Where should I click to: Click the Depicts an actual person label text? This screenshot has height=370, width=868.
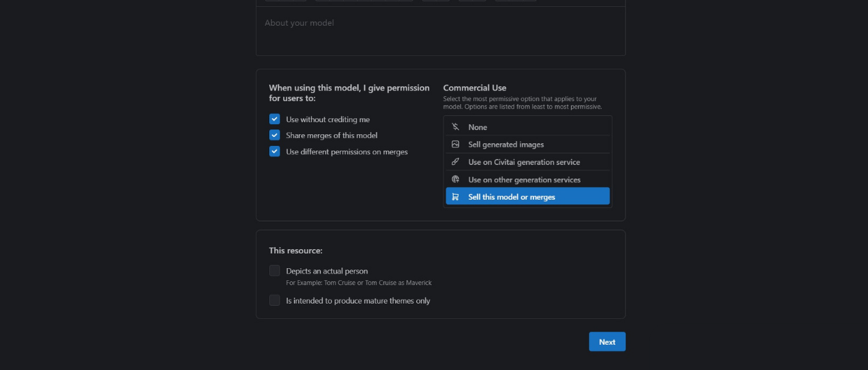click(x=326, y=271)
